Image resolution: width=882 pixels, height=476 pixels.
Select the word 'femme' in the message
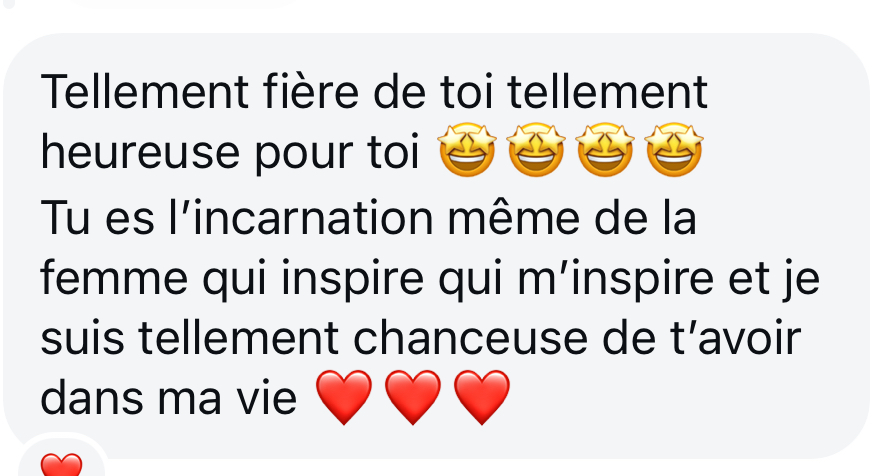coord(114,278)
